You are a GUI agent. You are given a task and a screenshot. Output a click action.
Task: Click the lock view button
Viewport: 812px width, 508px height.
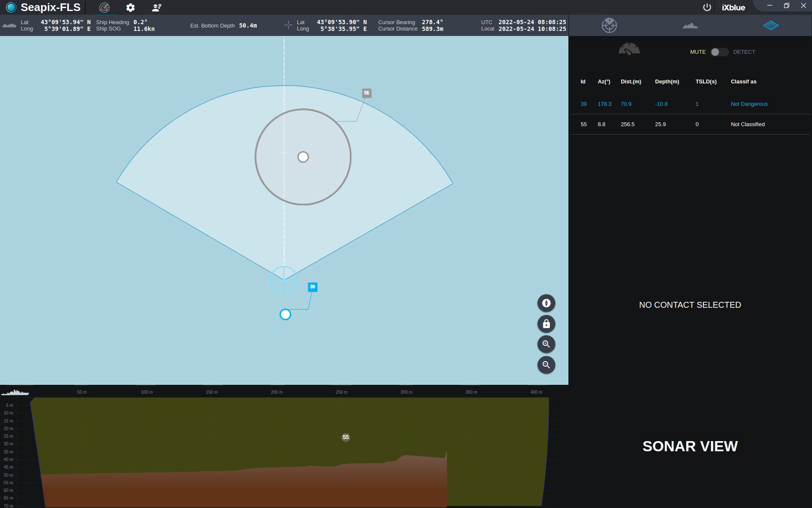[x=546, y=324]
